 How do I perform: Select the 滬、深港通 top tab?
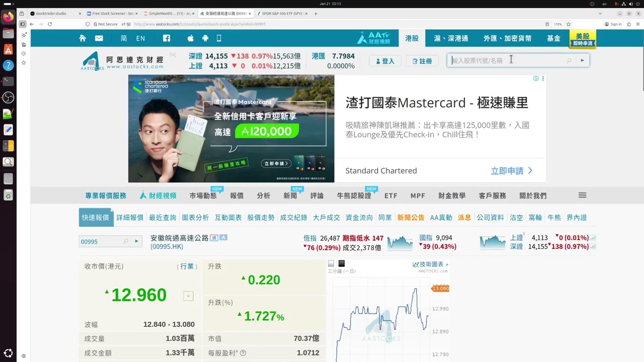[451, 38]
